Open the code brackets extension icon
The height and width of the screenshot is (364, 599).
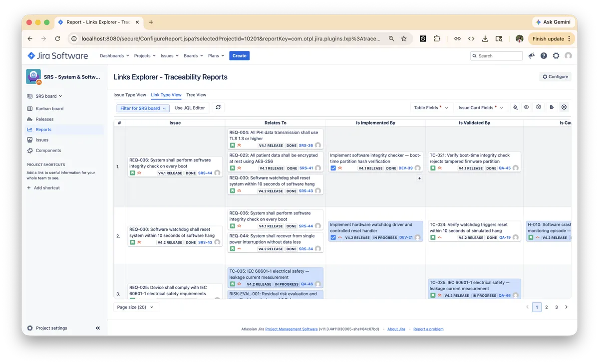click(471, 38)
